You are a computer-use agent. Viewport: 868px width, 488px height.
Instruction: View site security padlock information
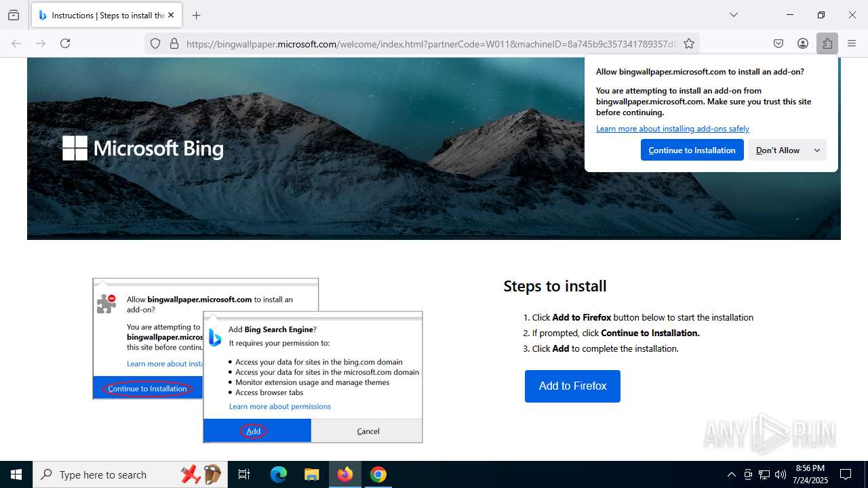click(174, 43)
